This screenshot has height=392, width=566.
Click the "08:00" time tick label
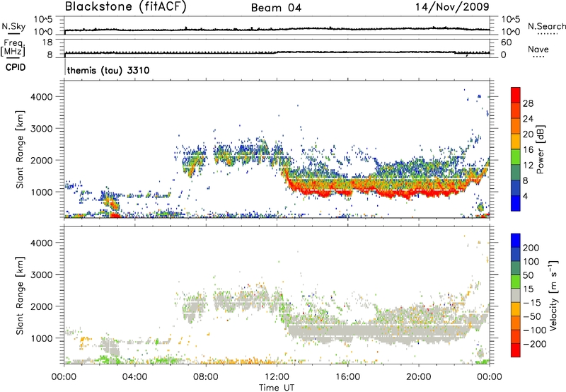(x=206, y=377)
